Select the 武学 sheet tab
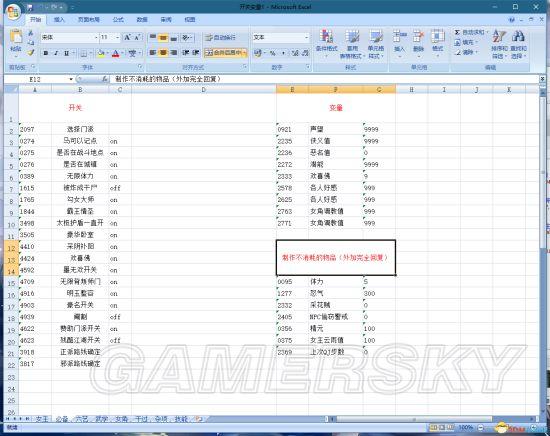 (102, 419)
